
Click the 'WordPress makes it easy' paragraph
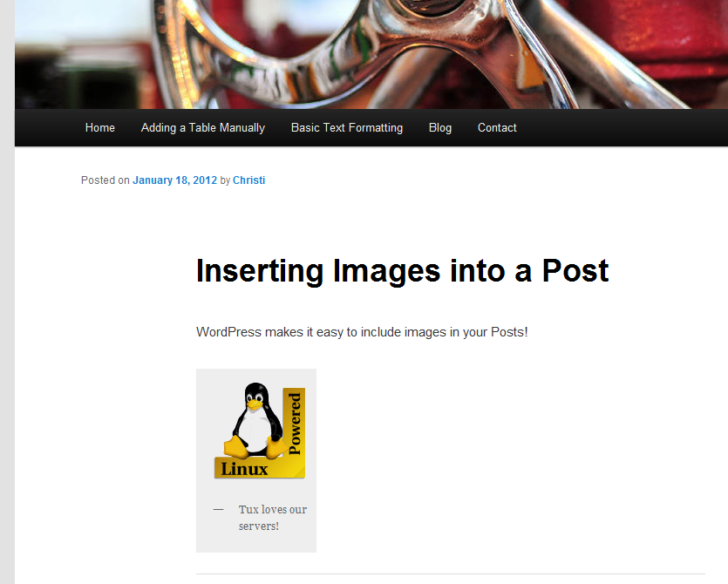[x=361, y=332]
